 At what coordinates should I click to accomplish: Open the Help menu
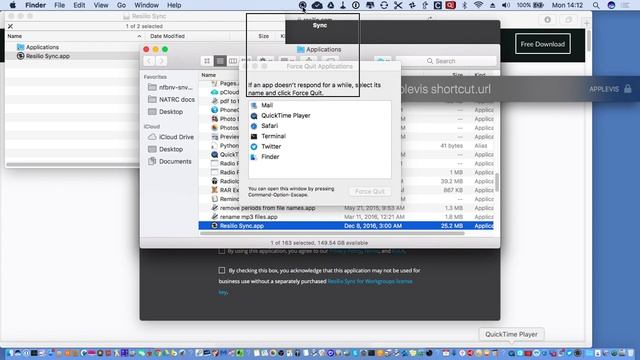[x=174, y=5]
